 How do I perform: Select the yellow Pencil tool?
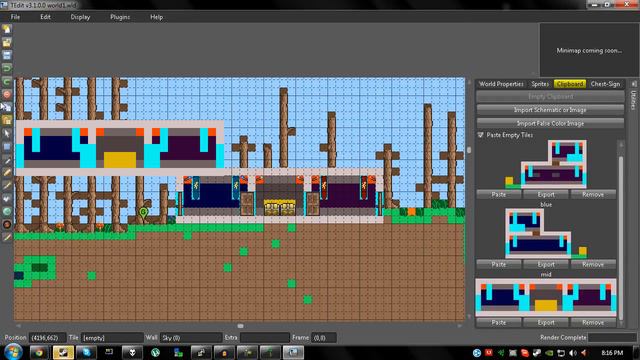[7, 173]
